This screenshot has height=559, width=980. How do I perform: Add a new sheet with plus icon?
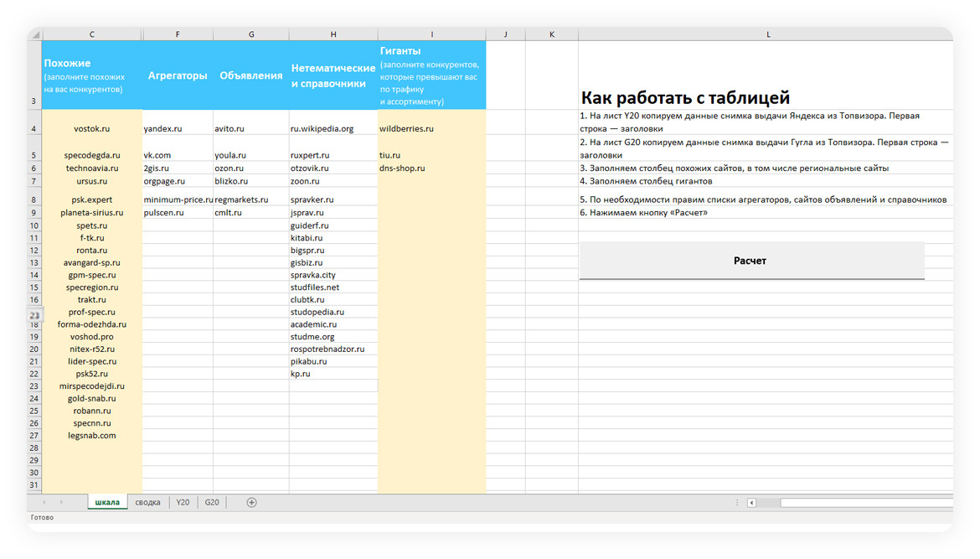pos(251,502)
